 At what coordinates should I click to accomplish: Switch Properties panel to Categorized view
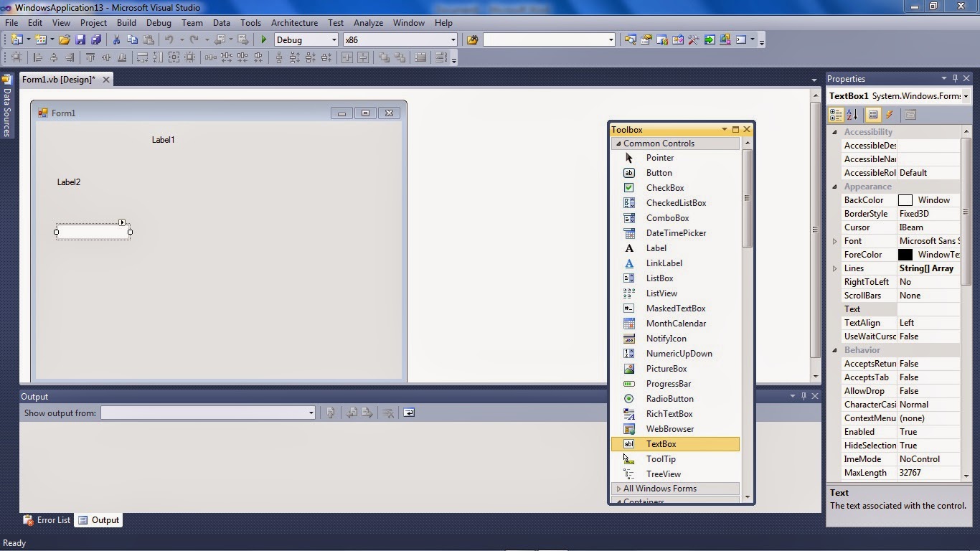pos(835,114)
